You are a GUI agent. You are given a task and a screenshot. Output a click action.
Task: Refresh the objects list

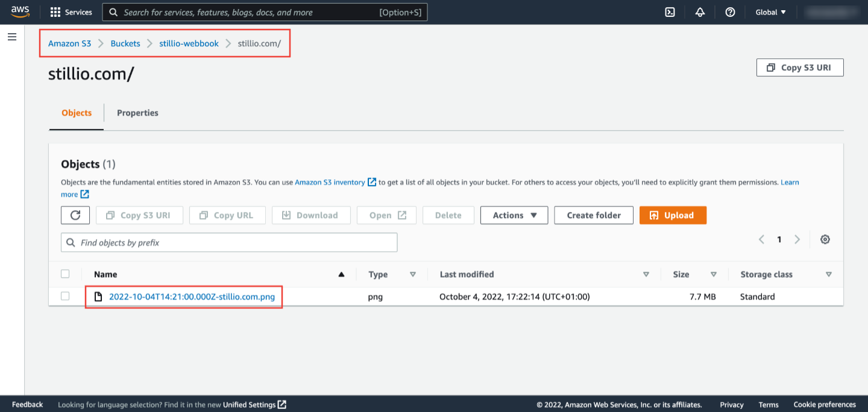pyautogui.click(x=75, y=215)
